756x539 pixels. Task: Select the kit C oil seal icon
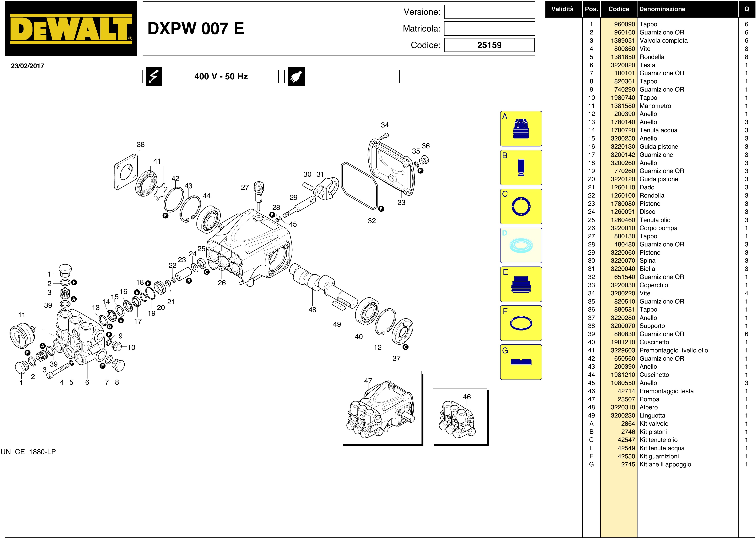click(x=521, y=206)
